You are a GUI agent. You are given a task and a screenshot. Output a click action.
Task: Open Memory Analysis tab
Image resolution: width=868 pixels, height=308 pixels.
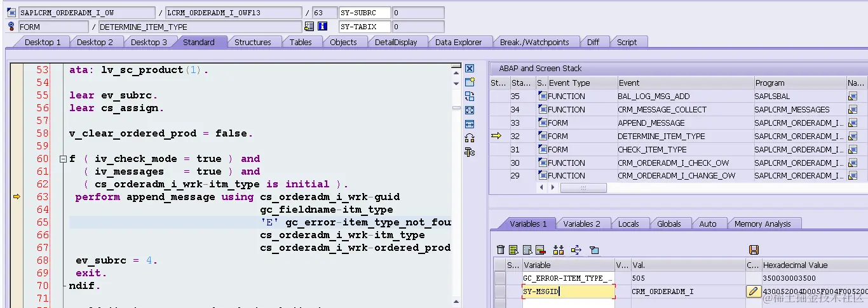pos(763,224)
